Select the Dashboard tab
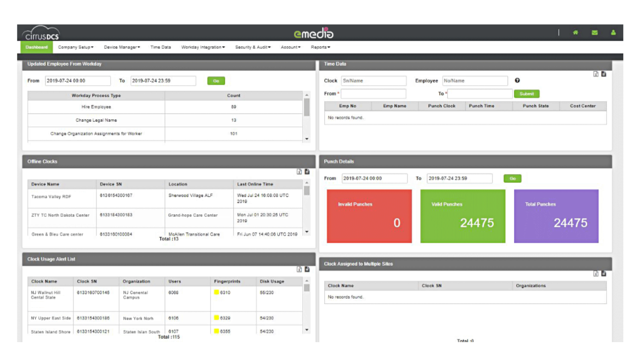Image resolution: width=644 pixels, height=363 pixels. 36,47
